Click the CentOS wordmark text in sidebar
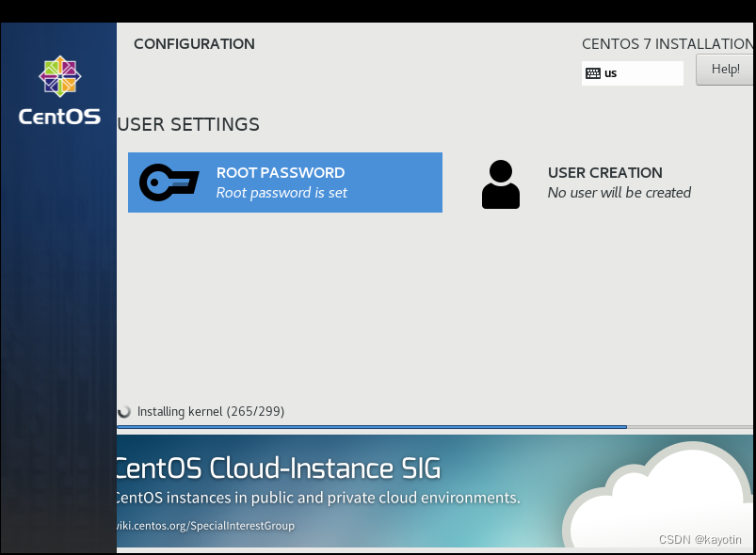 tap(60, 117)
